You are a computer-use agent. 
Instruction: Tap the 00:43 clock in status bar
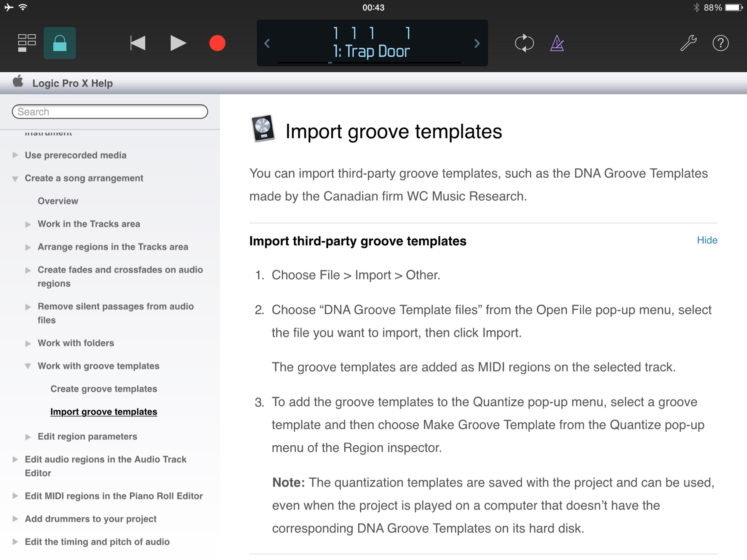tap(373, 7)
